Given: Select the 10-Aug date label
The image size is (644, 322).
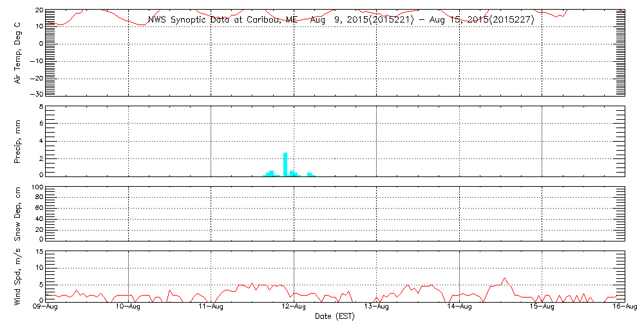Looking at the screenshot, I should tap(129, 307).
